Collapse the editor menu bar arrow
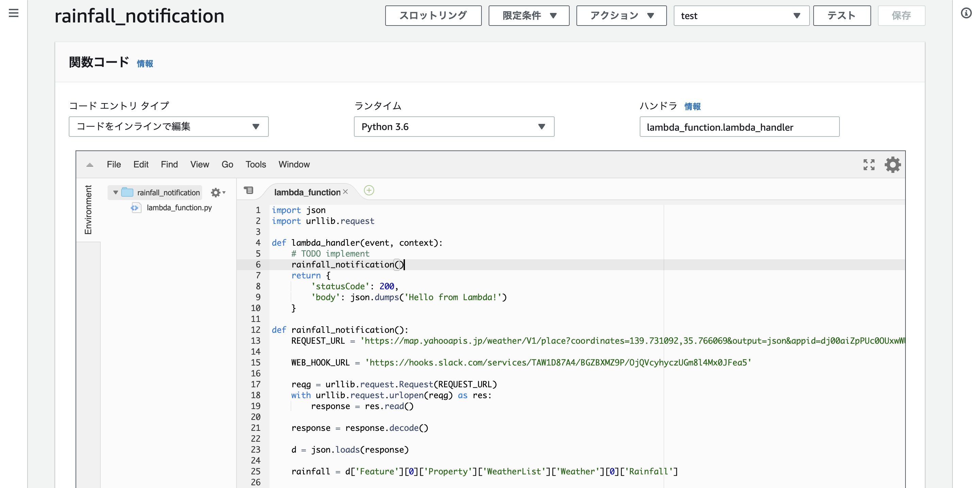This screenshot has height=488, width=980. coord(90,165)
